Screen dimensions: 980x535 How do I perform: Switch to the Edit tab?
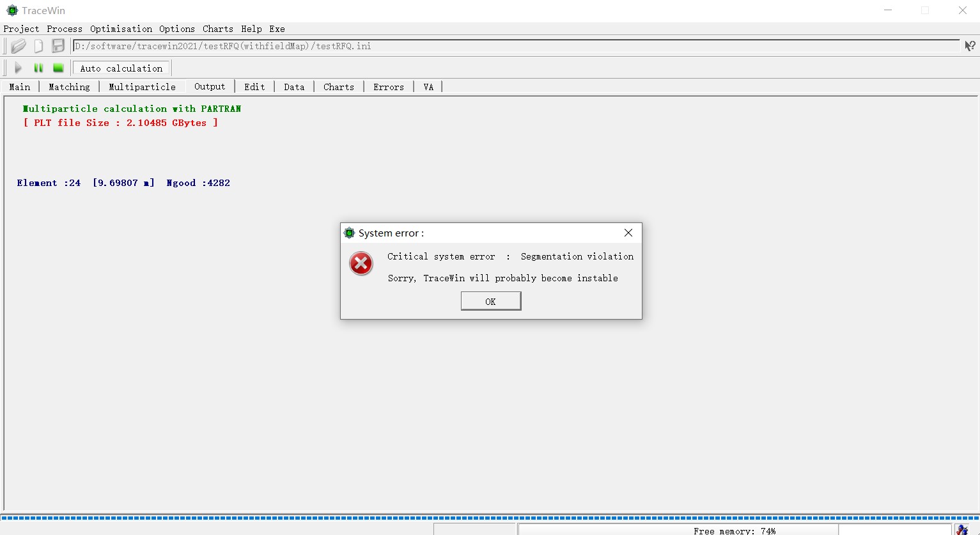pos(254,87)
